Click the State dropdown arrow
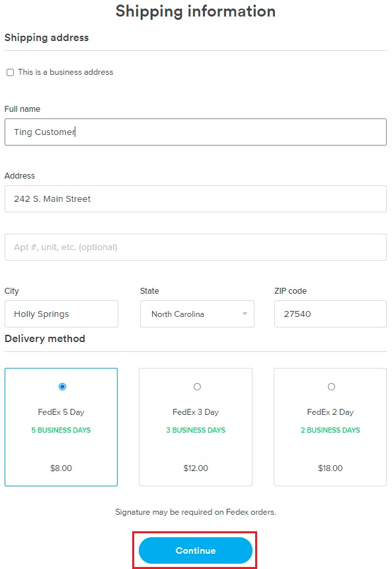The height and width of the screenshot is (569, 392). [x=246, y=314]
